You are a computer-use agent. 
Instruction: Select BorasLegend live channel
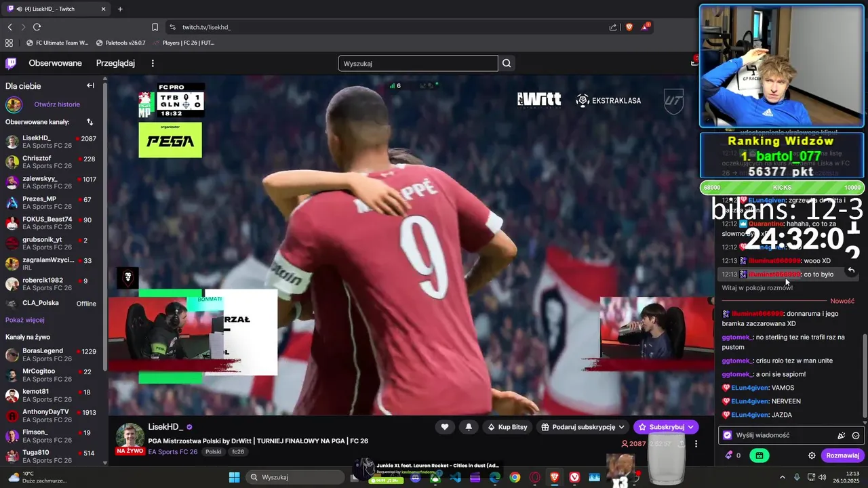click(x=51, y=354)
